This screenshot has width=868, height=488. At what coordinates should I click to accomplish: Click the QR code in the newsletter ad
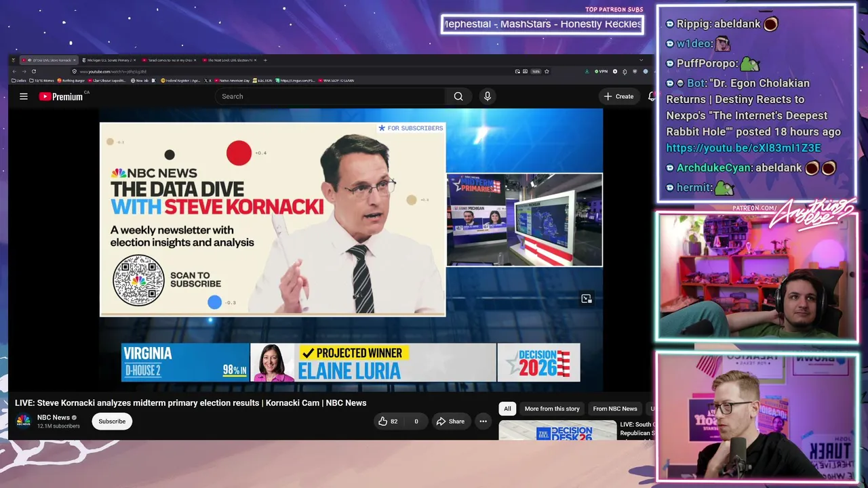(x=138, y=280)
